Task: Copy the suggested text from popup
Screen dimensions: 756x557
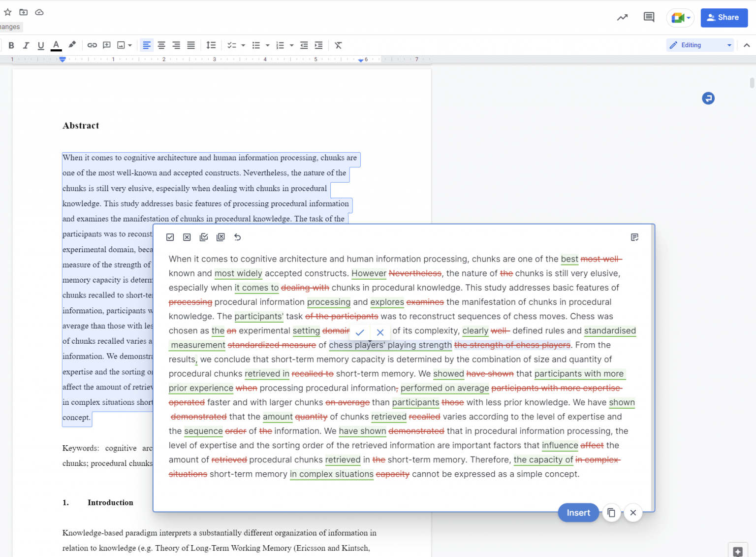Action: point(611,513)
